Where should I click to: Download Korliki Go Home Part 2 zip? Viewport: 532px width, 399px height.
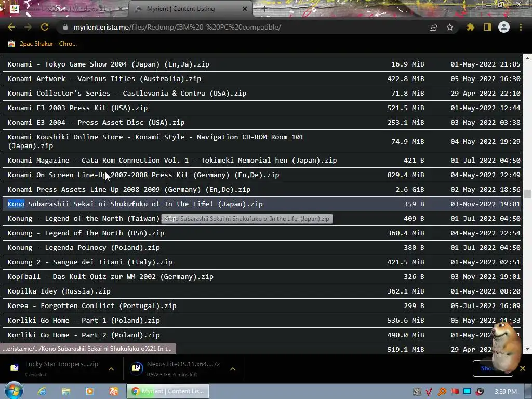click(84, 335)
